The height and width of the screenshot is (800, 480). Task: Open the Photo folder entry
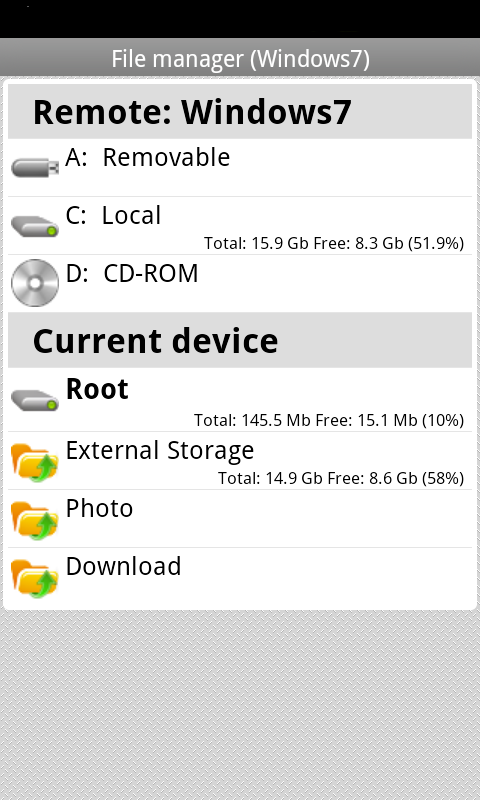coord(240,519)
